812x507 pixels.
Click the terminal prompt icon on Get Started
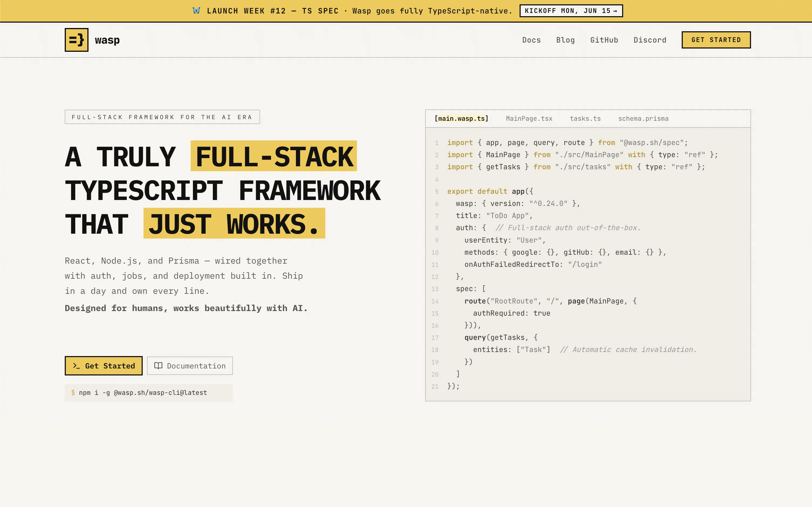click(x=77, y=366)
